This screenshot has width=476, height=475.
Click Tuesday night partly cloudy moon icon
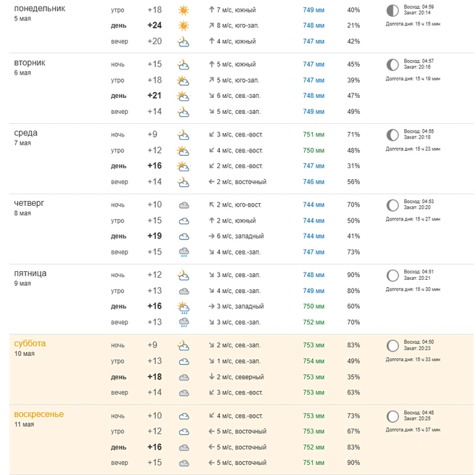click(184, 65)
